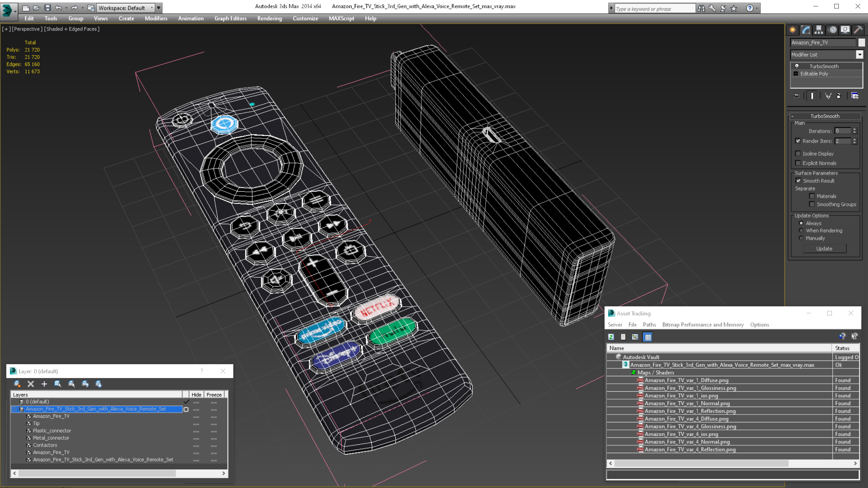Click Make Unique icon under modifier stack
Viewport: 868px width, 488px height.
(x=828, y=96)
